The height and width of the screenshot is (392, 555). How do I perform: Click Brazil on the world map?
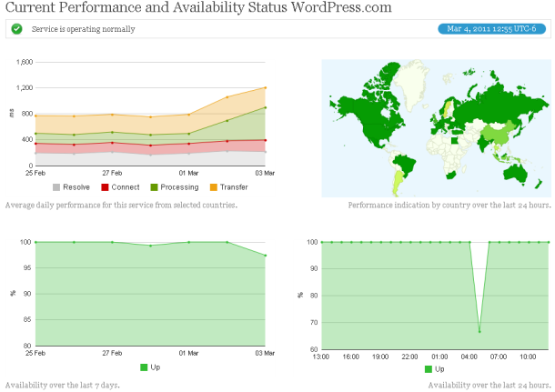[405, 165]
